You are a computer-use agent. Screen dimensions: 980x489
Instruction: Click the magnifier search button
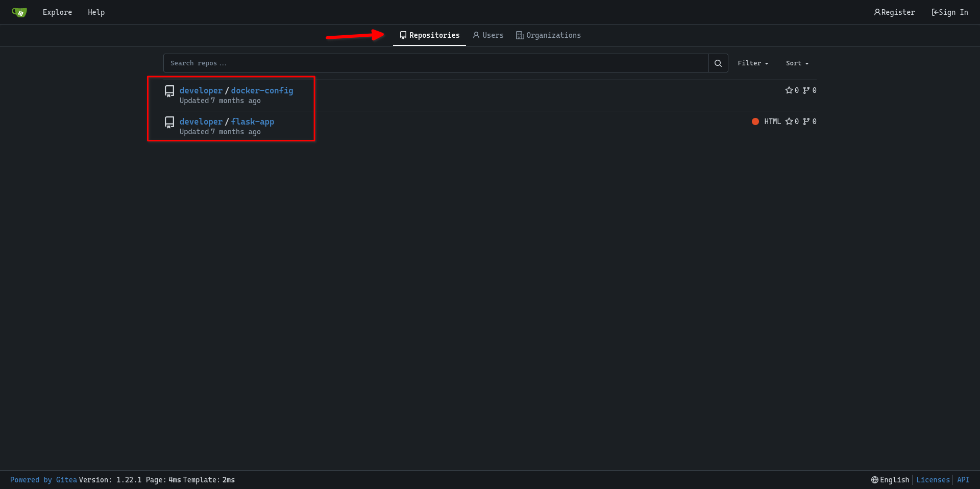[718, 63]
